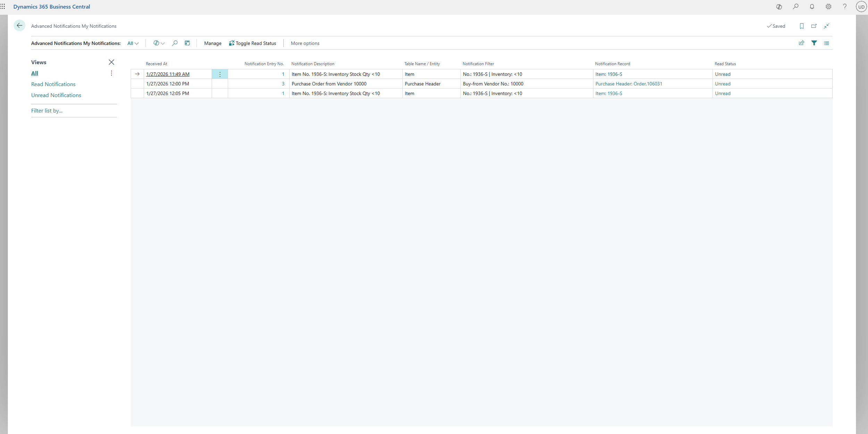Click the share icon in list toolbar
Screen dimensions: 868x434
[801, 43]
